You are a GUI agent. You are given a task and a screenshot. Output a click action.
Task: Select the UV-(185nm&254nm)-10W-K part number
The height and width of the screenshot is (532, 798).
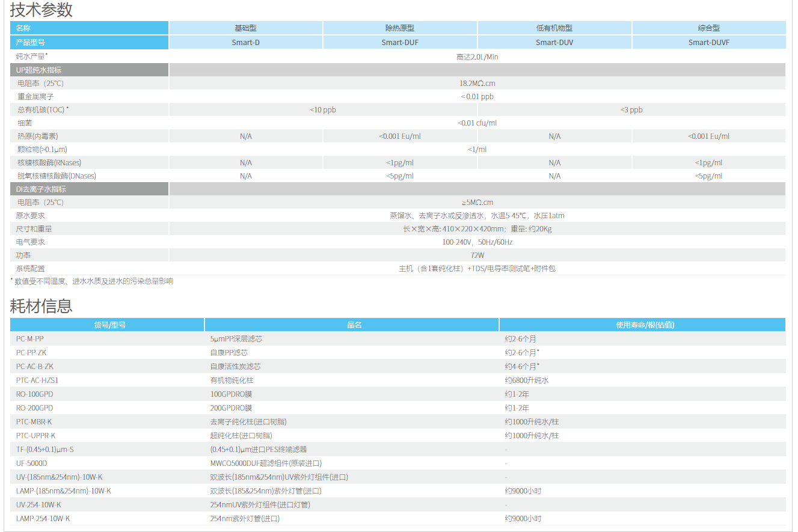pyautogui.click(x=60, y=477)
